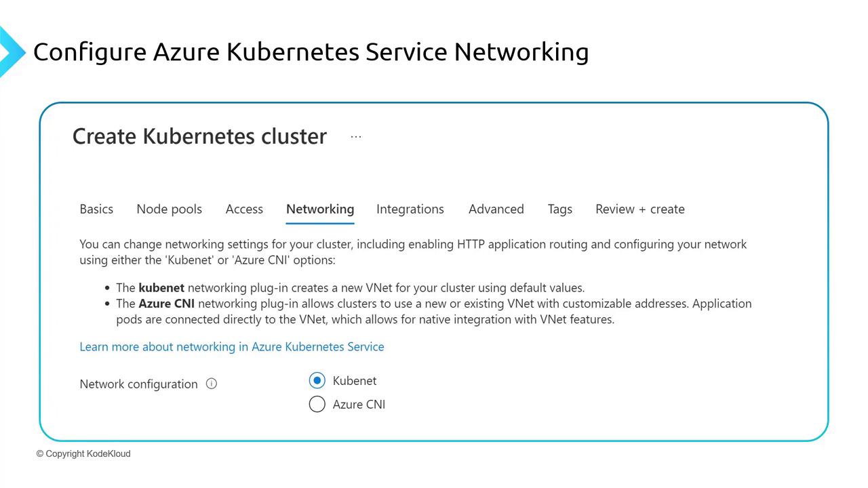Select the Networking tab

(320, 209)
